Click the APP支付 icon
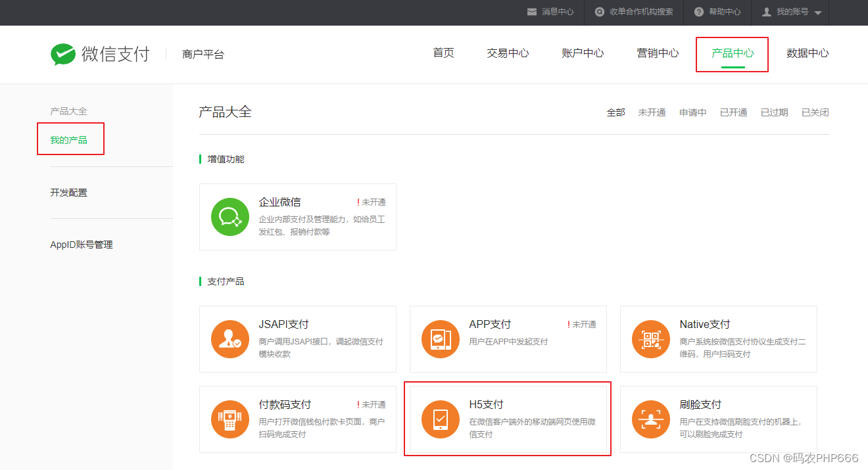Screen dimensions: 868x470 [441, 339]
